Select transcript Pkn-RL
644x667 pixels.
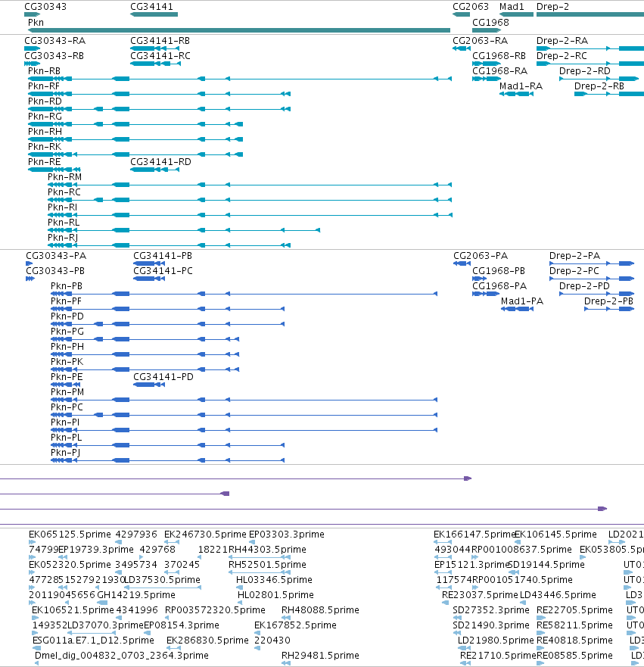point(184,230)
